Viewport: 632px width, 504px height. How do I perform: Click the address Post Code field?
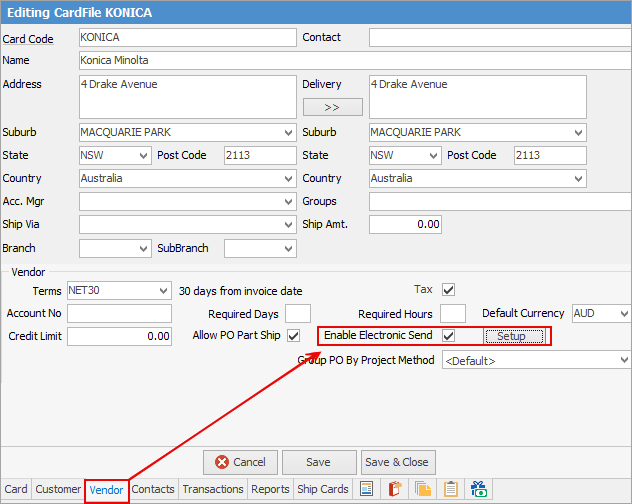tap(260, 155)
